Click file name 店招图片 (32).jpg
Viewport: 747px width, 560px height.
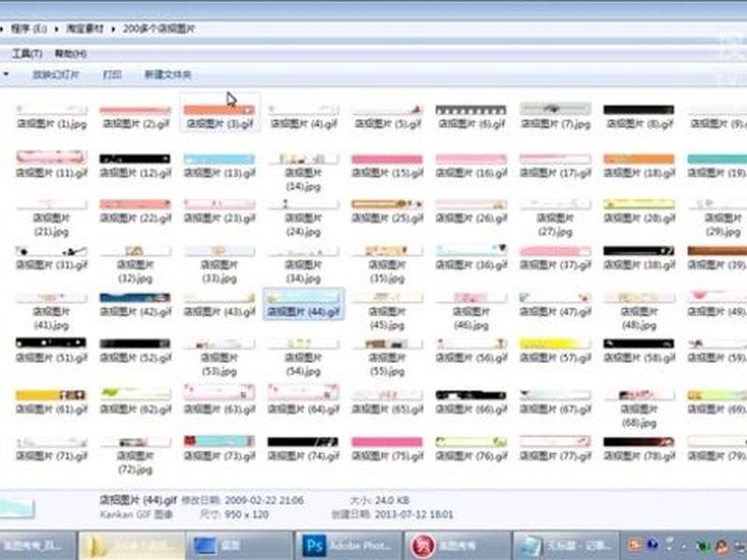tap(135, 272)
